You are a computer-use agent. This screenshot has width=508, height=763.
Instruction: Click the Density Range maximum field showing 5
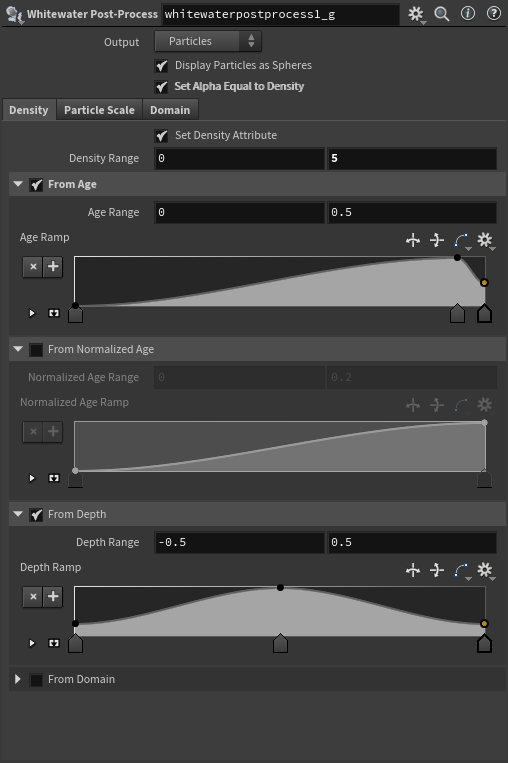(x=412, y=159)
